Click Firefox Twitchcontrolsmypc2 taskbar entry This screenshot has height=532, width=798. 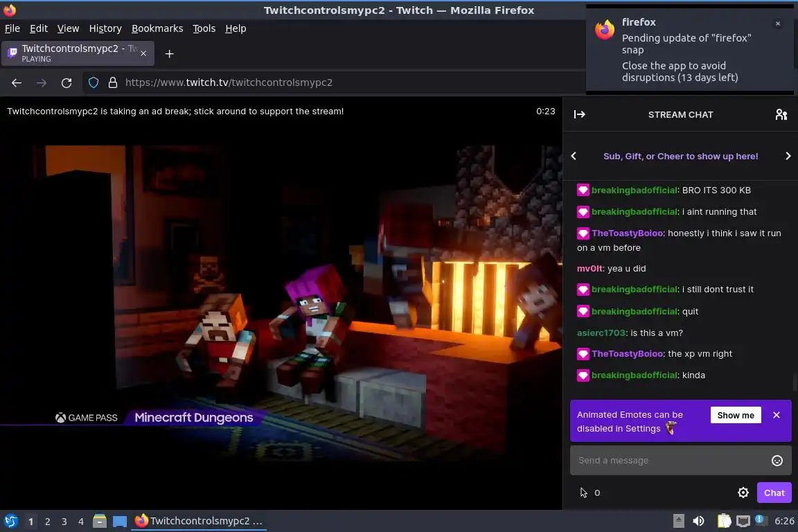199,521
